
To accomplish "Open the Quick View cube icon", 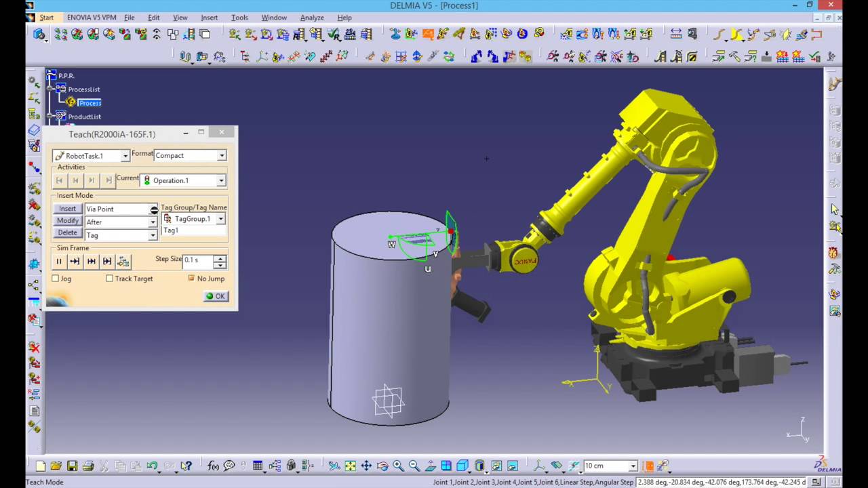I will [462, 466].
